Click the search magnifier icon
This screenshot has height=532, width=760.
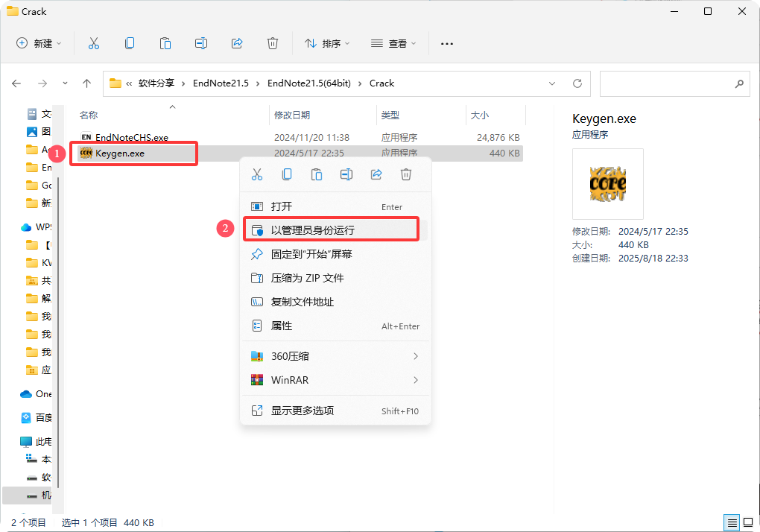click(x=739, y=83)
